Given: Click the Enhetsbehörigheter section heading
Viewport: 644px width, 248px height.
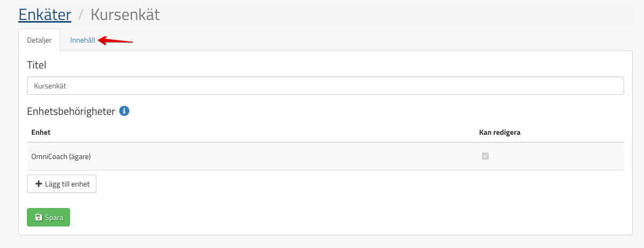Looking at the screenshot, I should point(71,112).
